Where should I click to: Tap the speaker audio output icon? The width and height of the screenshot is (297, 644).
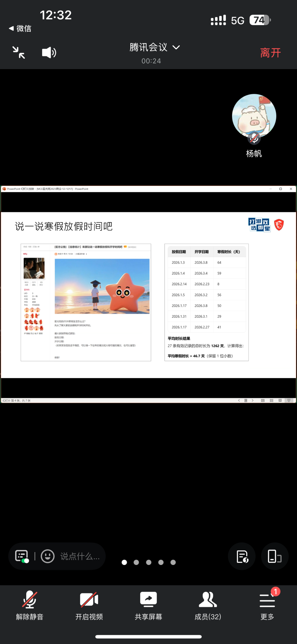pos(49,53)
